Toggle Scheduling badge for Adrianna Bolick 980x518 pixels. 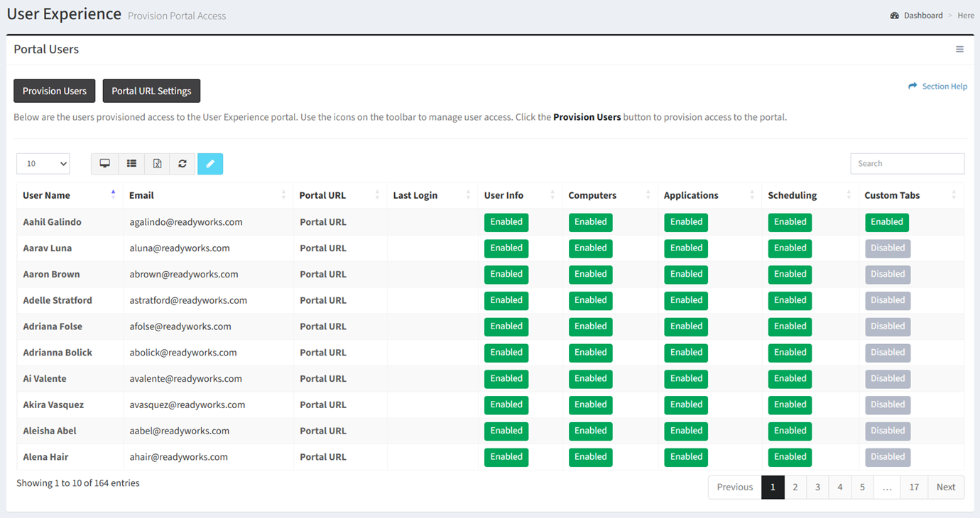[x=790, y=353]
